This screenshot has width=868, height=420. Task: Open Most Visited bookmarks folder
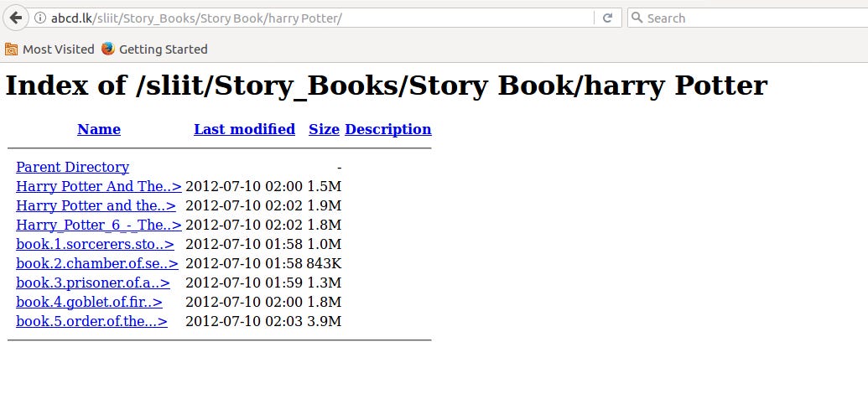pos(49,49)
